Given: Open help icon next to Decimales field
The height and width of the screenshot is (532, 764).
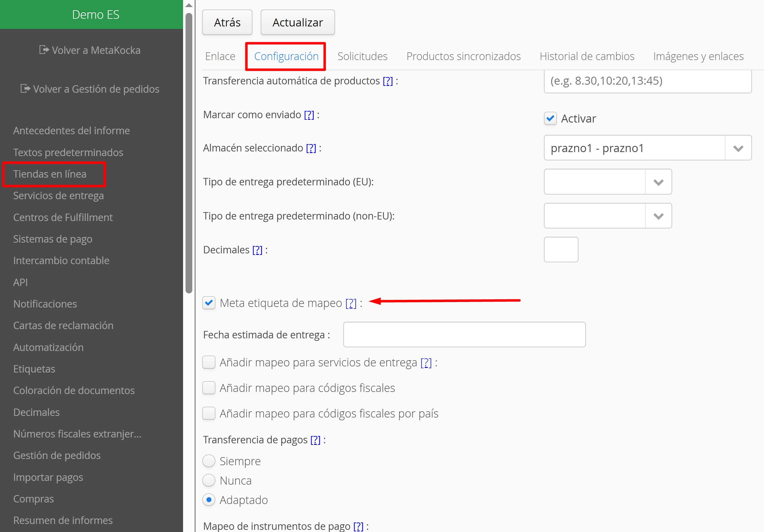Looking at the screenshot, I should click(257, 250).
